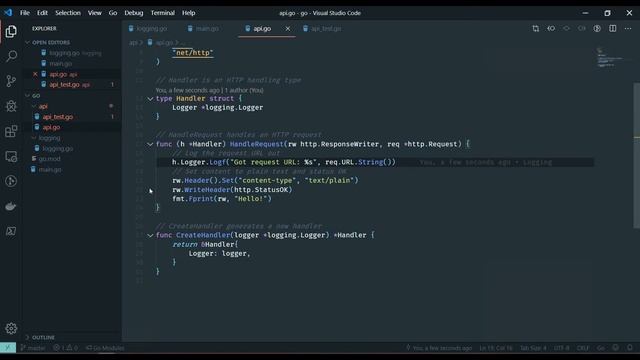The height and width of the screenshot is (360, 640).
Task: Select logging.go in Open Editors
Action: coord(72,53)
